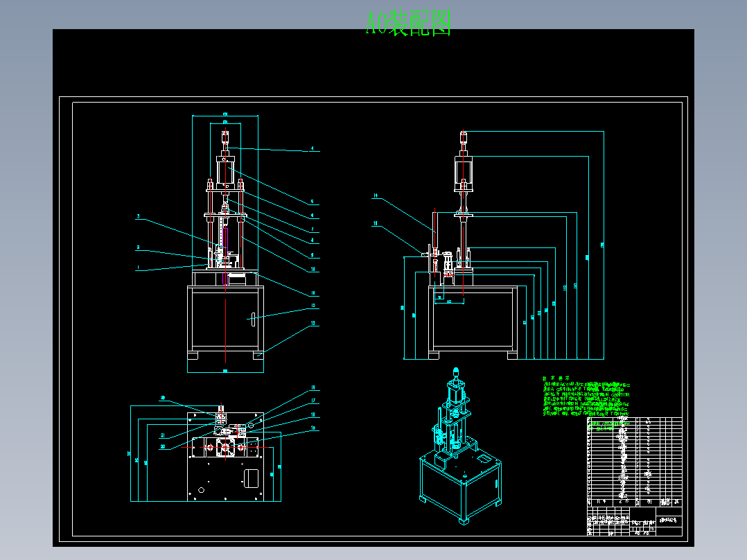Select part callout number 4 in front view

[x=313, y=148]
